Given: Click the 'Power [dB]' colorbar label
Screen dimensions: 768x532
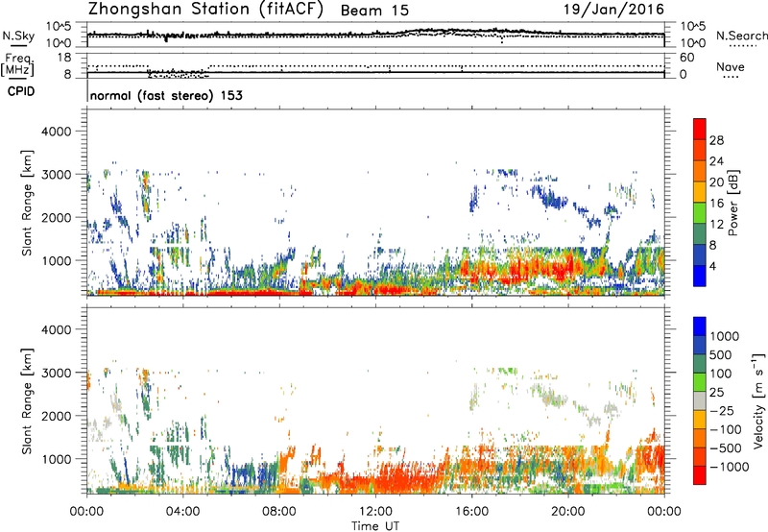Looking at the screenshot, I should coord(732,203).
